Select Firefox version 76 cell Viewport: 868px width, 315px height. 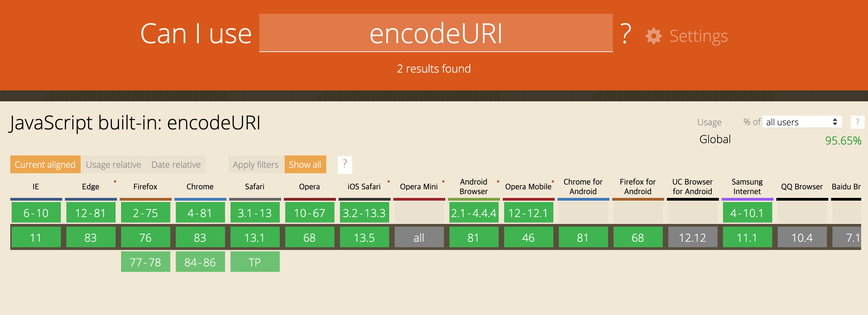pos(146,237)
